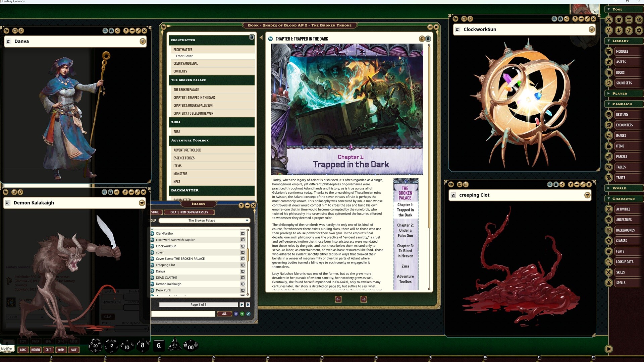
Task: Click the Create From Campaign Assets button
Action: click(189, 212)
